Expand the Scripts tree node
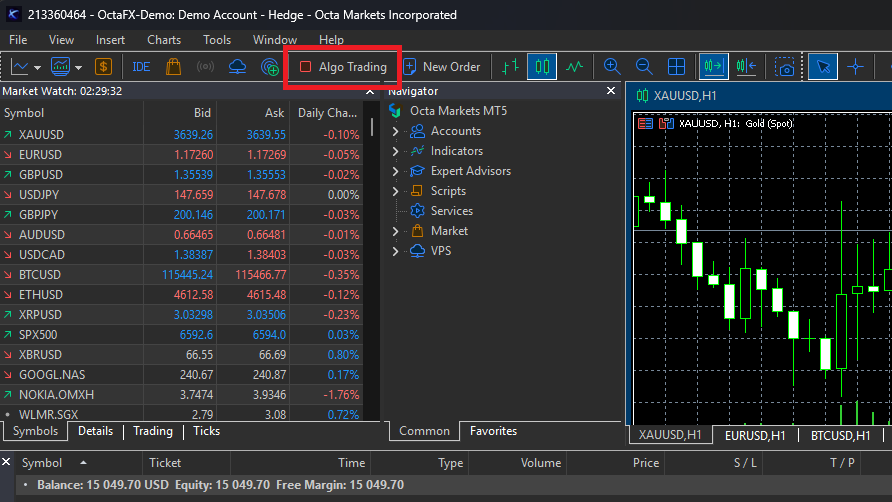The width and height of the screenshot is (892, 502). pos(395,191)
